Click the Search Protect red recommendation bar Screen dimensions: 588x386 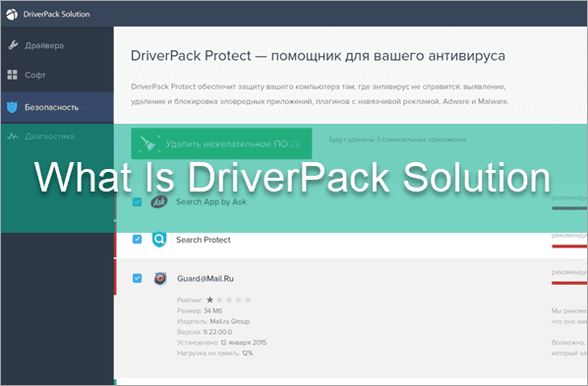[569, 247]
